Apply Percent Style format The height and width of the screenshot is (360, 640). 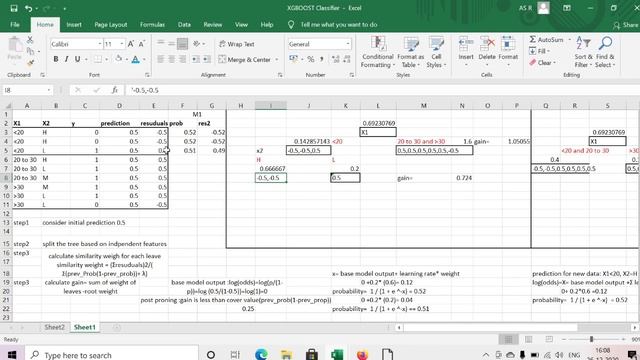pyautogui.click(x=311, y=60)
